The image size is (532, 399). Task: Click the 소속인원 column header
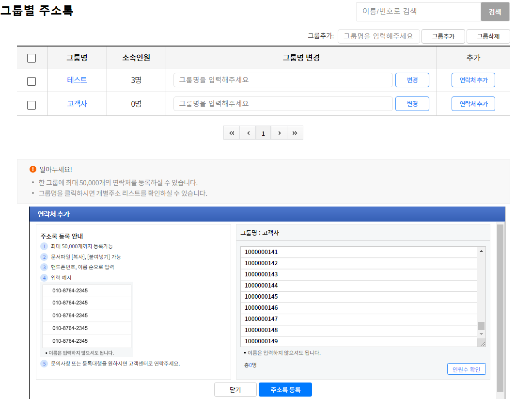point(136,58)
